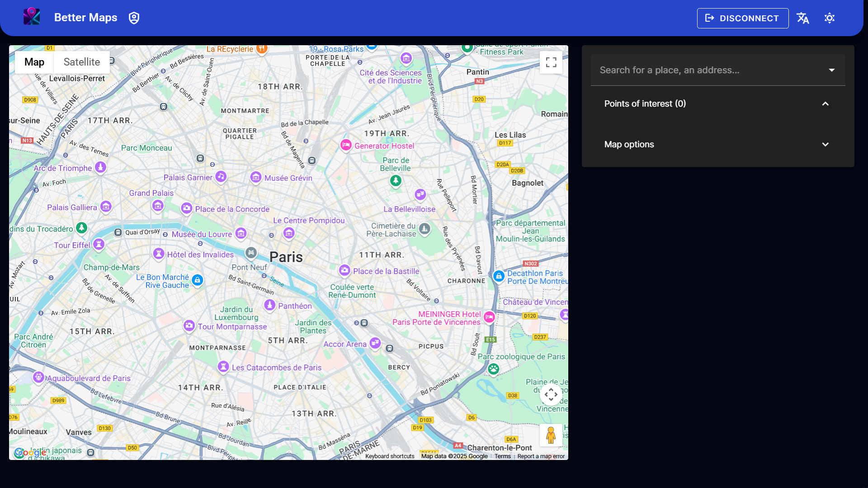Open Keyboard shortcuts on the map

pos(390,456)
